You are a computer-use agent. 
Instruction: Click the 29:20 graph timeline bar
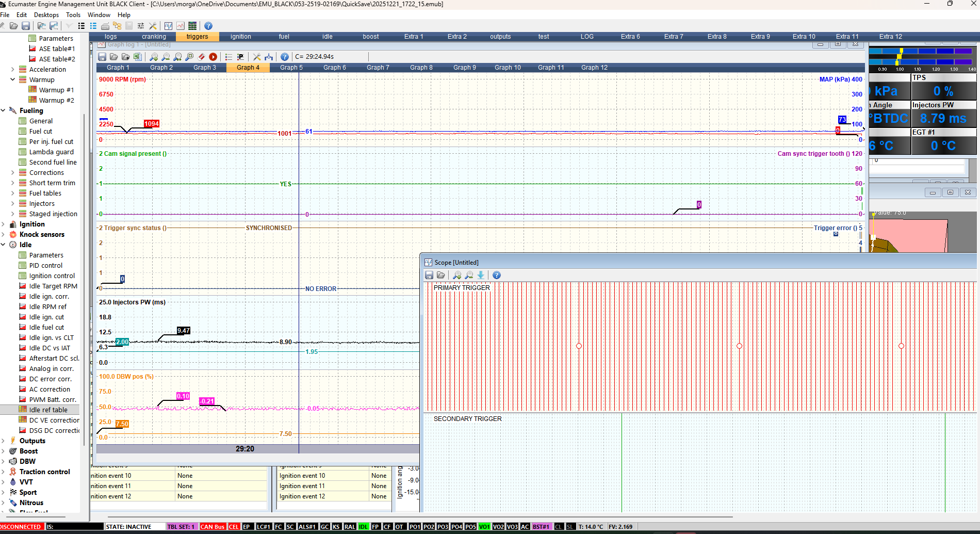tap(245, 449)
